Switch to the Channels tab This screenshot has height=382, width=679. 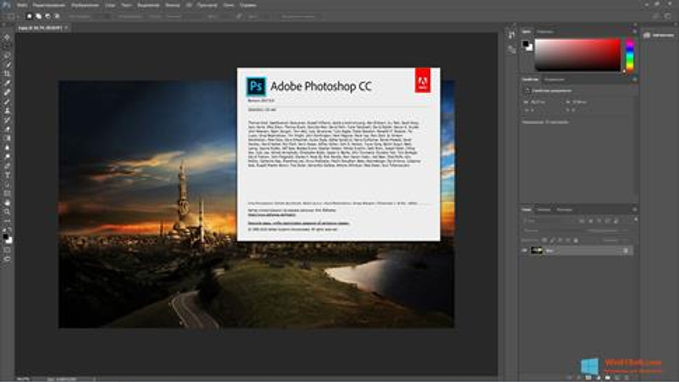click(x=544, y=210)
